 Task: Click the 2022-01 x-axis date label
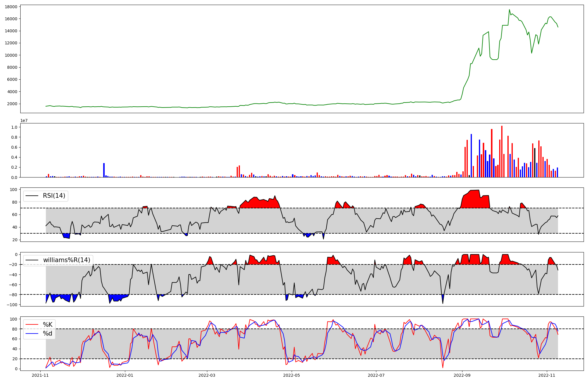tap(125, 375)
